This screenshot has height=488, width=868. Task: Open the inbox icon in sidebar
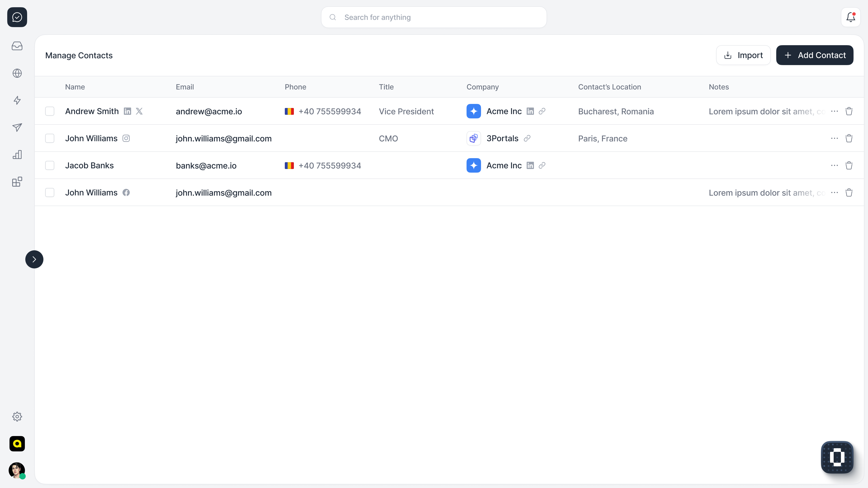(x=17, y=46)
